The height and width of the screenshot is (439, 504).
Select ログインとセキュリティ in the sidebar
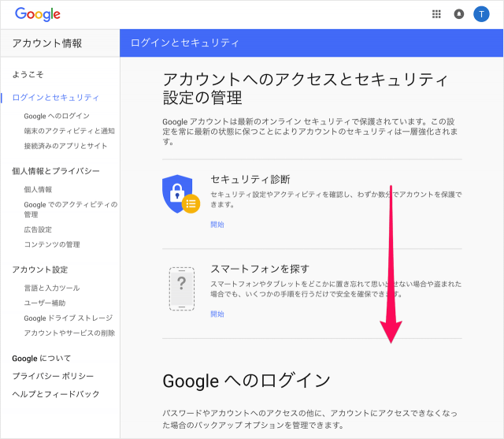coord(56,98)
